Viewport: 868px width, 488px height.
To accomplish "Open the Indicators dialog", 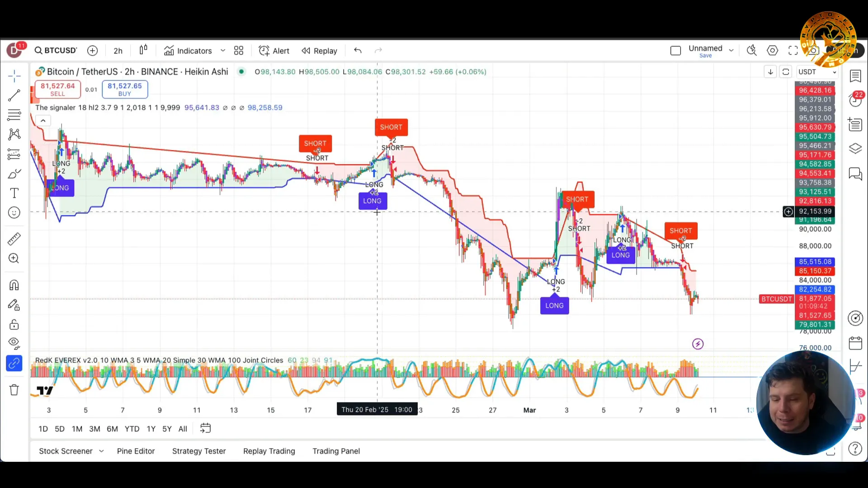I will click(188, 51).
